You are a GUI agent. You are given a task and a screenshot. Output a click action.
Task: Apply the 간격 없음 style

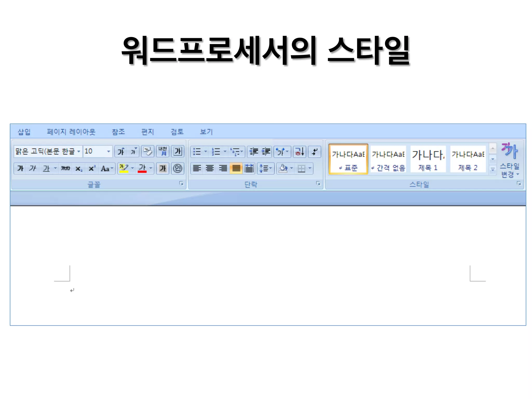(x=388, y=159)
